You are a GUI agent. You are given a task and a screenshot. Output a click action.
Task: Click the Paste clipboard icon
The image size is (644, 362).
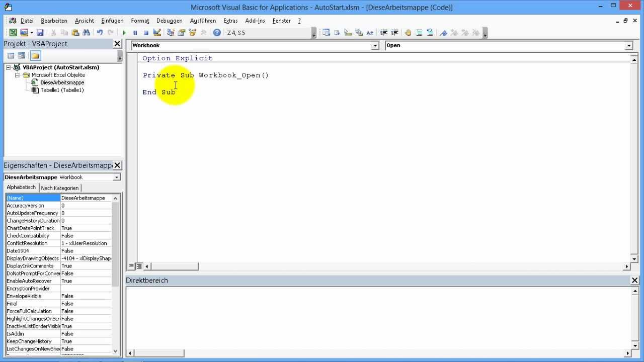coord(75,33)
